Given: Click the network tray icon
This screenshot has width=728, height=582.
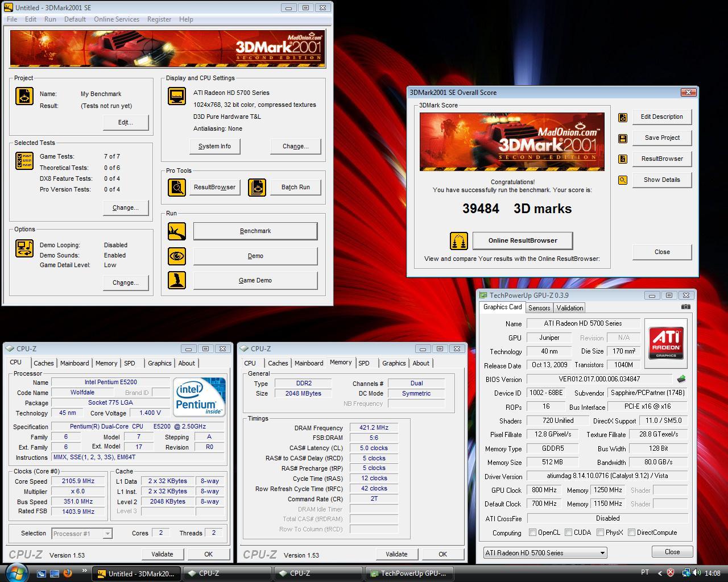Looking at the screenshot, I should 686,573.
